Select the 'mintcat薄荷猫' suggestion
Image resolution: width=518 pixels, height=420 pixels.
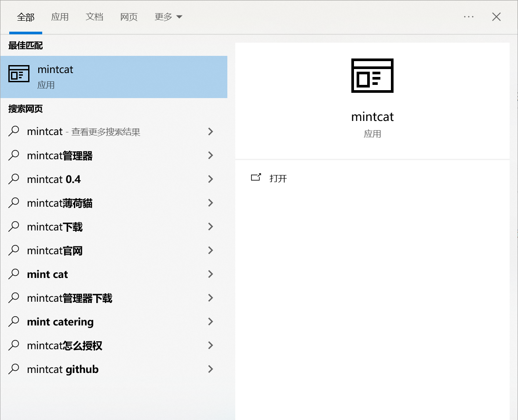click(114, 203)
